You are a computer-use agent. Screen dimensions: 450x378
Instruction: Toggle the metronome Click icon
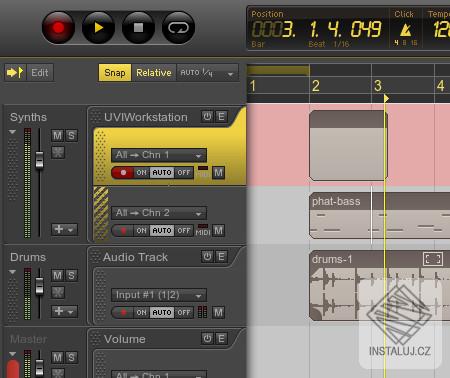point(405,31)
